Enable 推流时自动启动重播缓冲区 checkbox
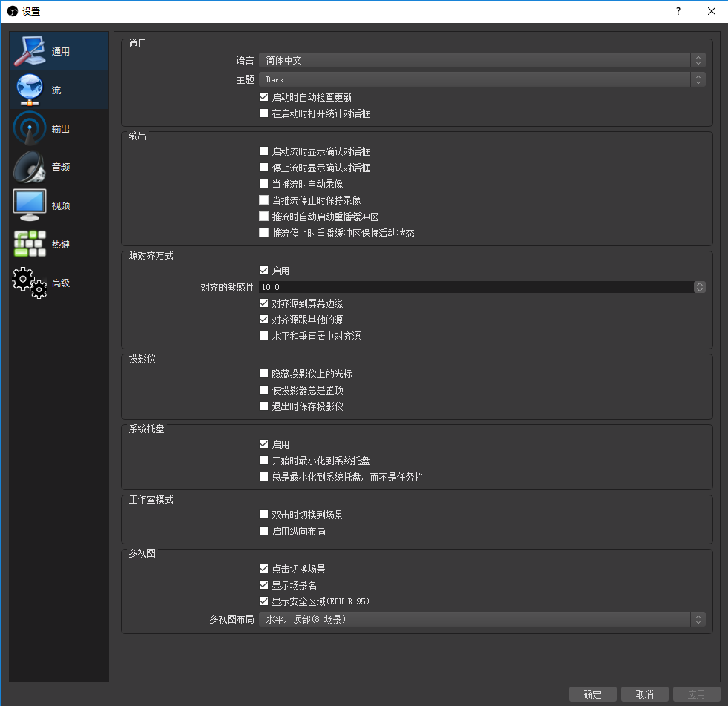 pos(263,216)
